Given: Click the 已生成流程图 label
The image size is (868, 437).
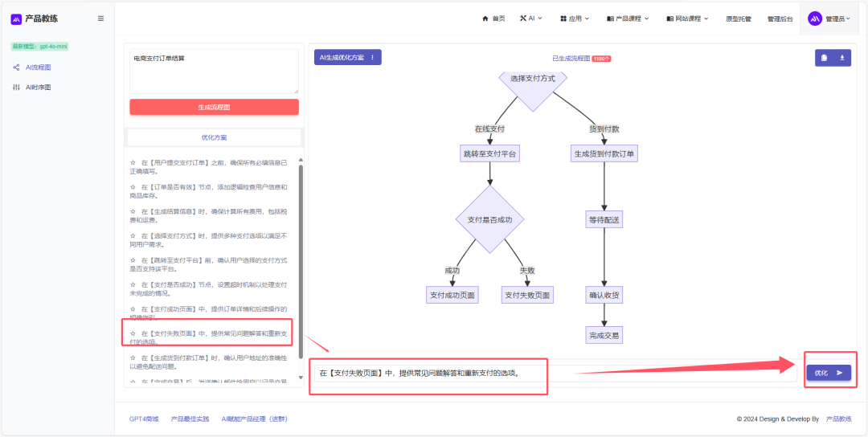Looking at the screenshot, I should tap(571, 58).
